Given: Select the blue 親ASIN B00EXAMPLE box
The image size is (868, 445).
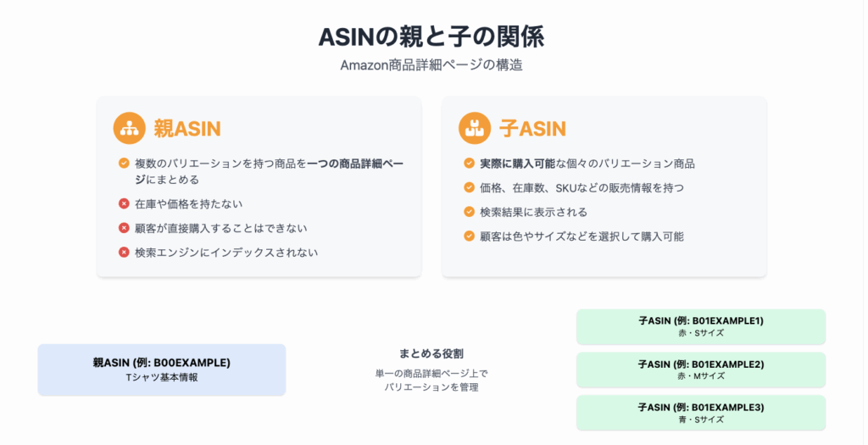Looking at the screenshot, I should [162, 370].
